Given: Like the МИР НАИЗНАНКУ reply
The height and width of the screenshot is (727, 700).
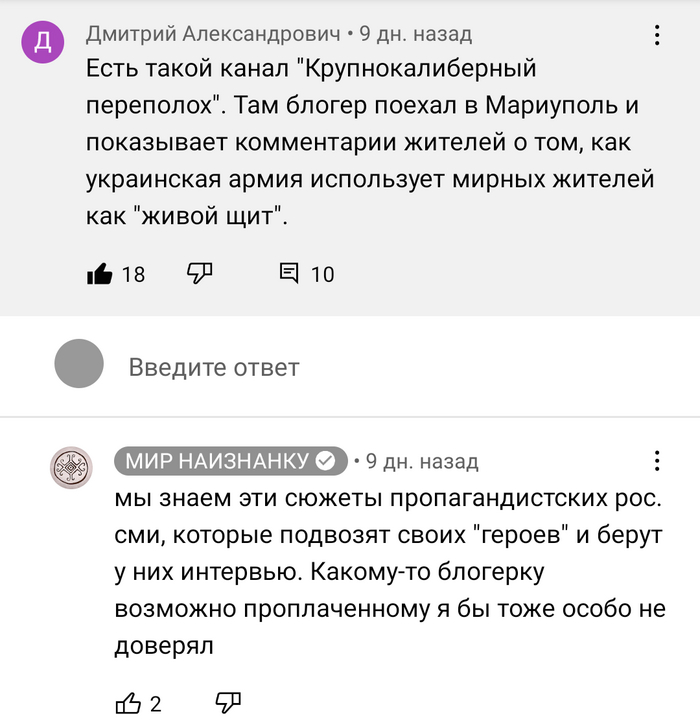Looking at the screenshot, I should pyautogui.click(x=128, y=703).
